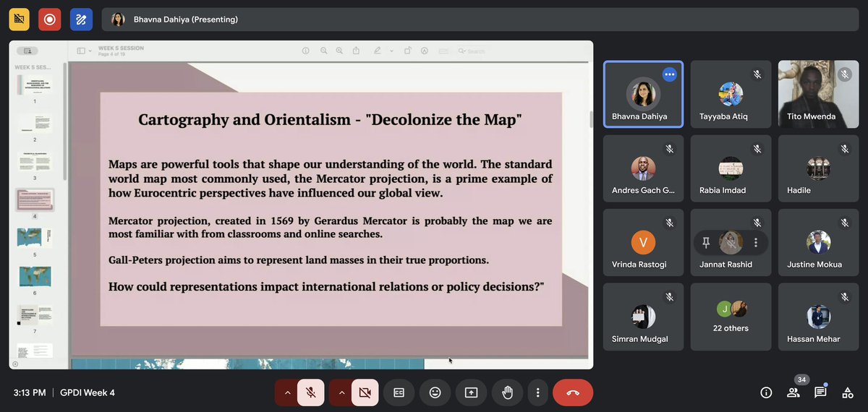Pin the Jannat Rashid tile
868x412 pixels.
(x=706, y=242)
